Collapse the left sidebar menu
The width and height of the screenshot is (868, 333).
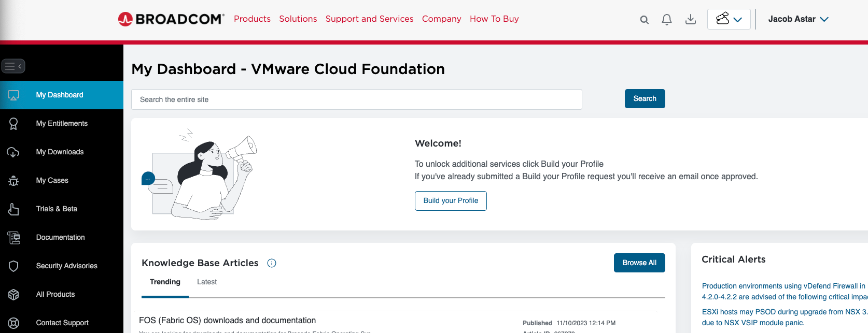[13, 66]
